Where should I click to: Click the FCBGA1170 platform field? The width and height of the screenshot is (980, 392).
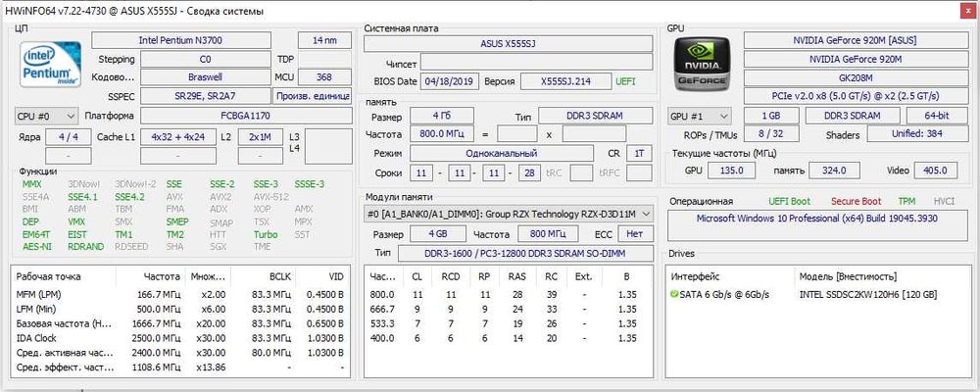click(246, 116)
